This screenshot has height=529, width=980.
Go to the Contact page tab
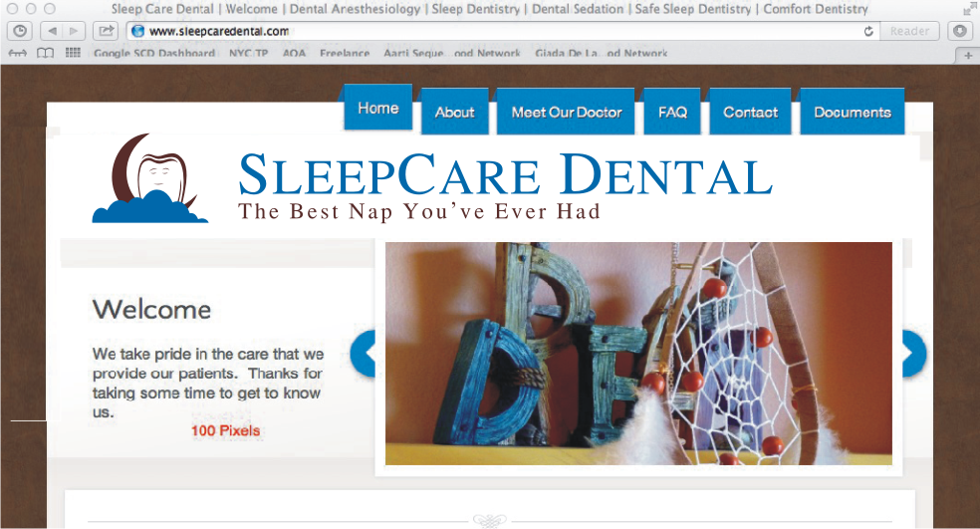click(x=750, y=113)
